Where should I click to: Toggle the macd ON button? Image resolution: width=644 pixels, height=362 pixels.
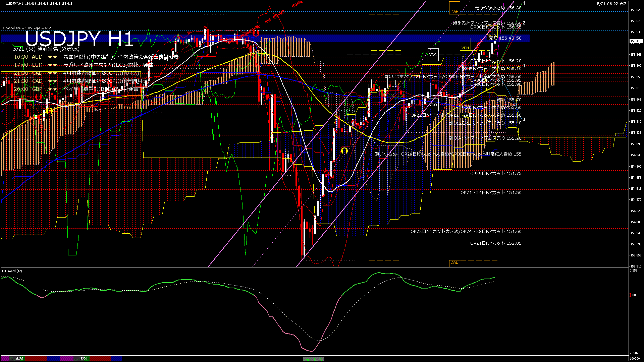(314, 359)
